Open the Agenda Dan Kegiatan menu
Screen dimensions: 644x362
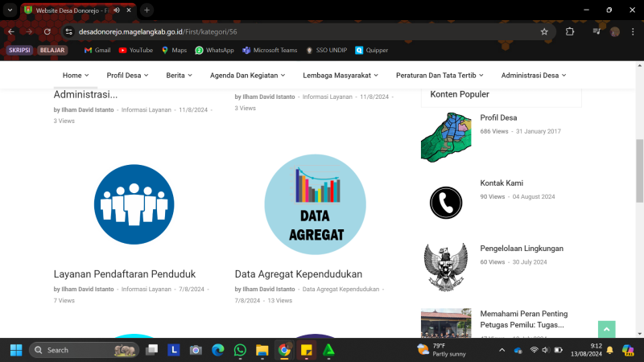[248, 75]
